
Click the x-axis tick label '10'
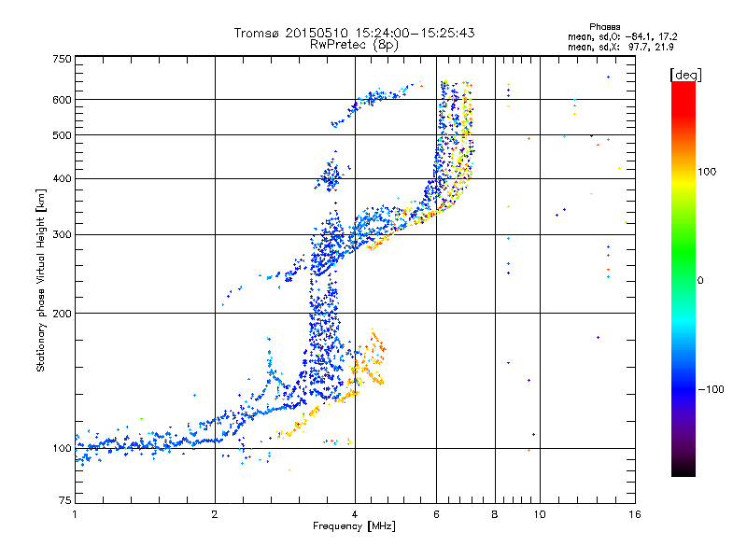(540, 514)
